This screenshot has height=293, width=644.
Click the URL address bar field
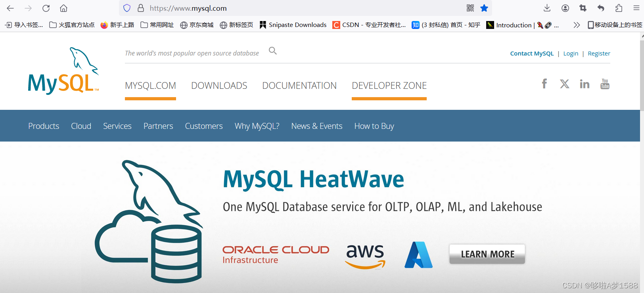click(x=305, y=8)
